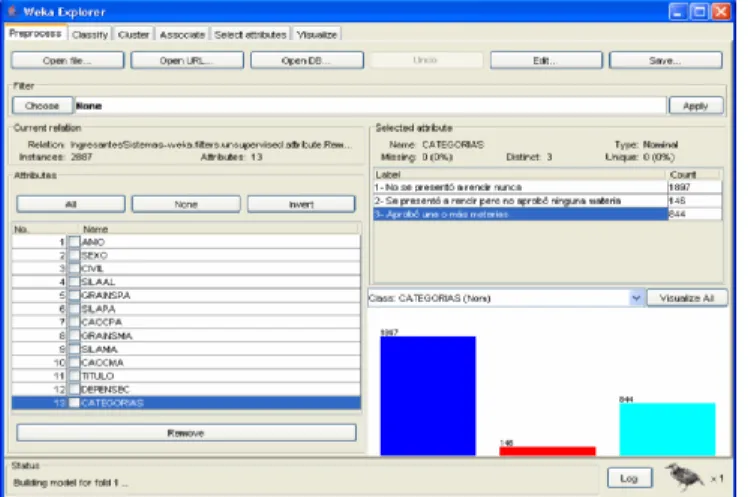Tick the SILAMA attribute checkbox
748x497 pixels.
pyautogui.click(x=74, y=349)
